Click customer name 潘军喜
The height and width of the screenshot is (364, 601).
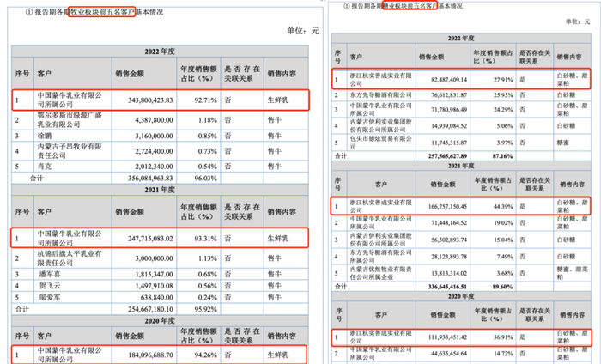click(50, 275)
